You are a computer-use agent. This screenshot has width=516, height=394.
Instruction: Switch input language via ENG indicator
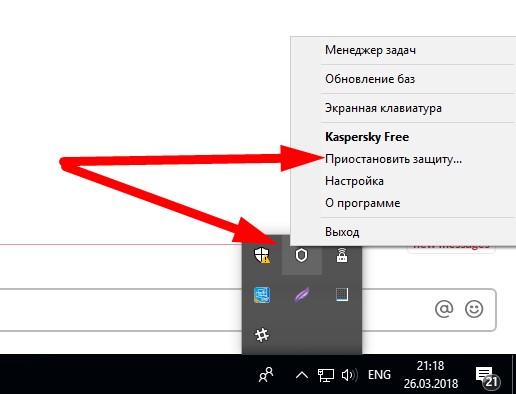point(379,375)
